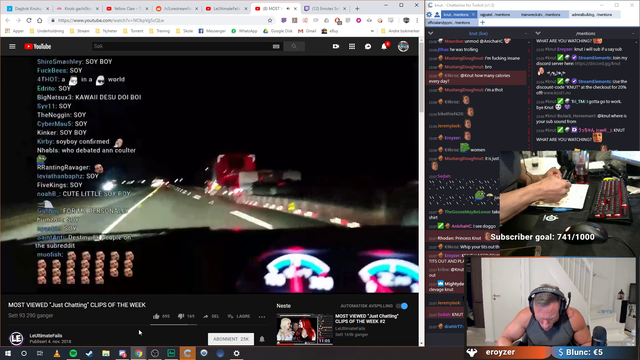The image size is (640, 360).
Task: Open the Torrent bookmarks folder
Action: pos(133,31)
